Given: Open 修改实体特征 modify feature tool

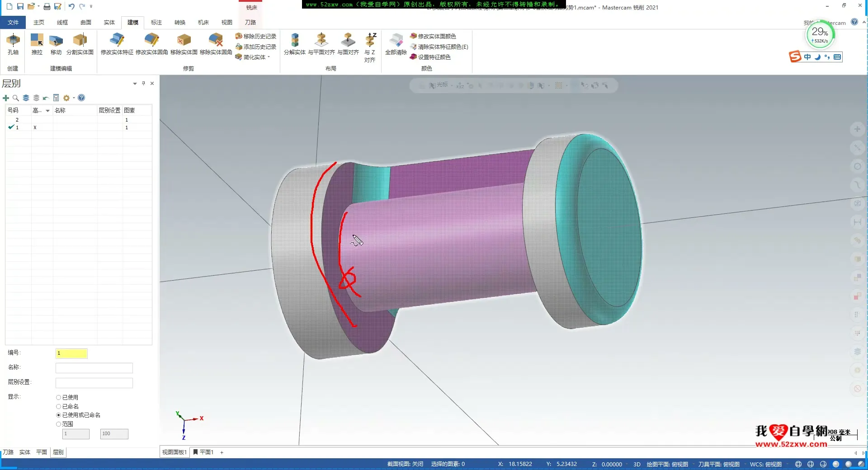Looking at the screenshot, I should pyautogui.click(x=117, y=44).
